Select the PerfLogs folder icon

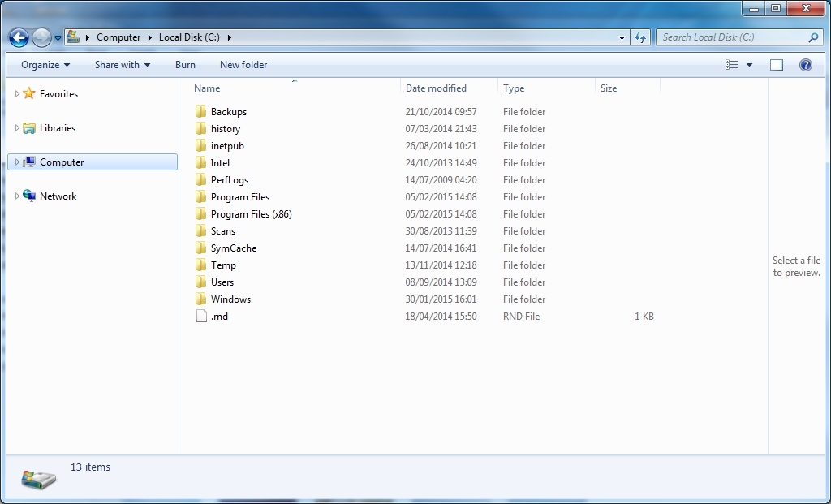(x=201, y=179)
